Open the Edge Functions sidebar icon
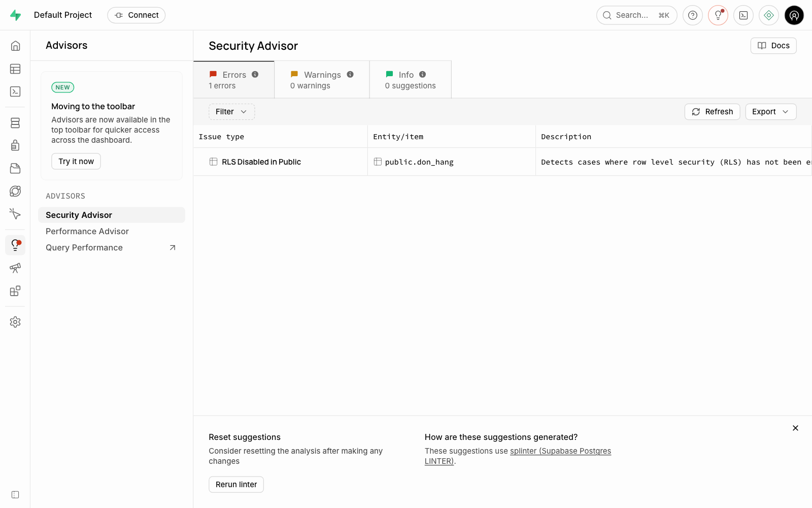This screenshot has width=812, height=508. [15, 191]
